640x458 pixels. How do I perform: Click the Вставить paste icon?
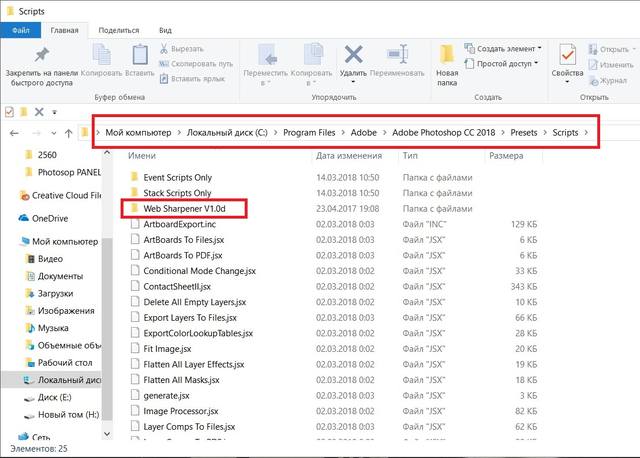(140, 54)
